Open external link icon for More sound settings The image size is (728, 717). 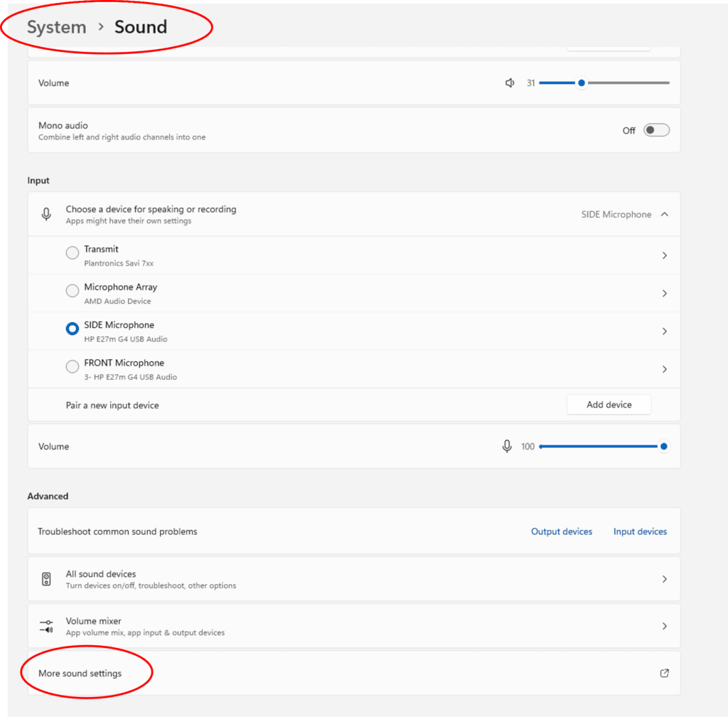click(664, 673)
